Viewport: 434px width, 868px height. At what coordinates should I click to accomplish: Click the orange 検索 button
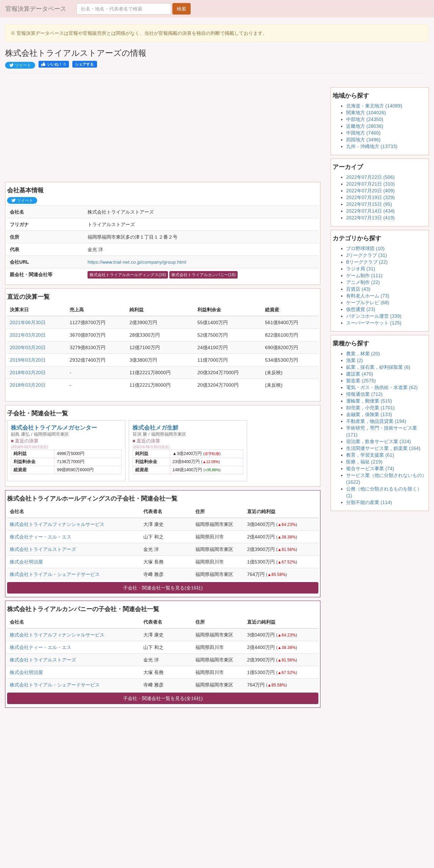coord(182,9)
